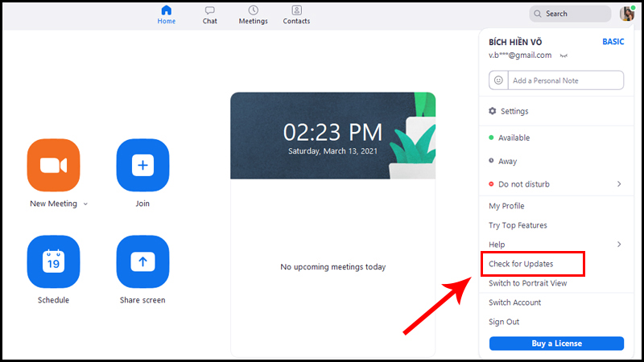Focus the Add a Personal Note field
Viewport: 644px width, 362px height.
tap(566, 80)
